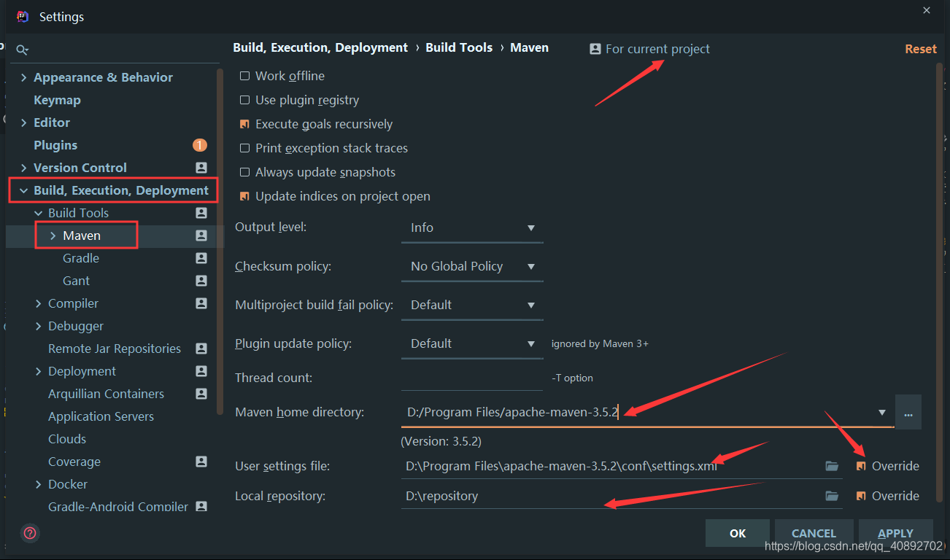
Task: Click the Plugins update badge
Action: 200,145
